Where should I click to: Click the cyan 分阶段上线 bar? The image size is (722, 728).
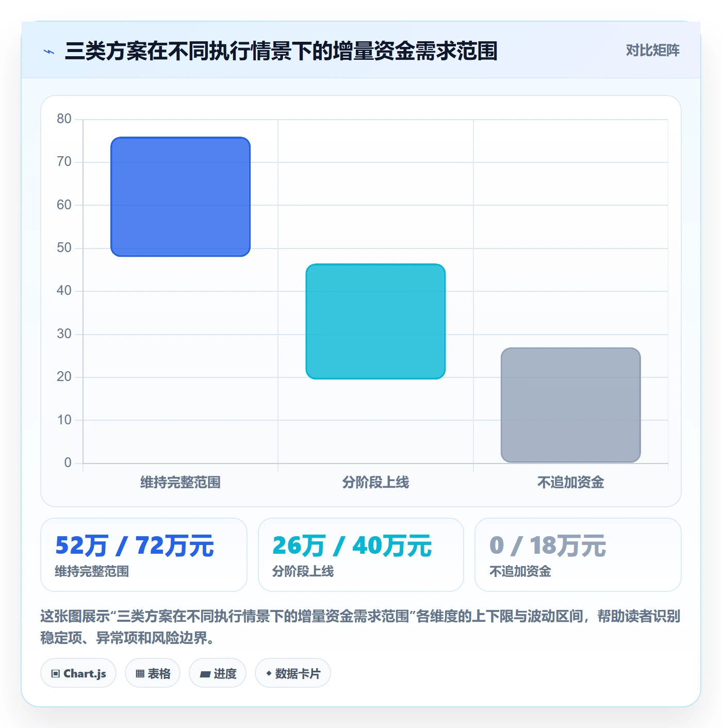pyautogui.click(x=375, y=321)
